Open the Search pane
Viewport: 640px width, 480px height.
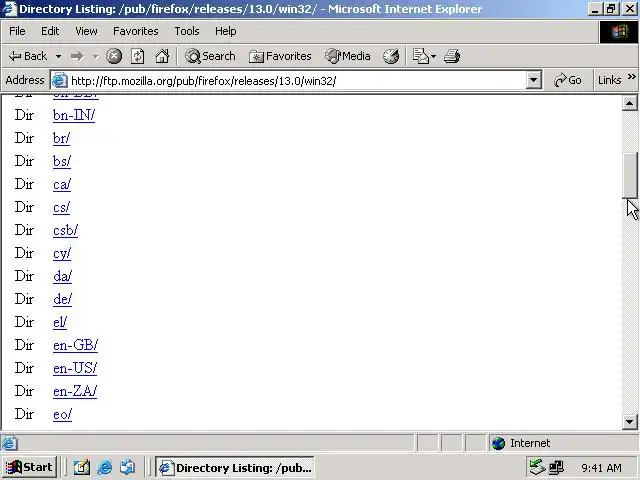coord(210,56)
